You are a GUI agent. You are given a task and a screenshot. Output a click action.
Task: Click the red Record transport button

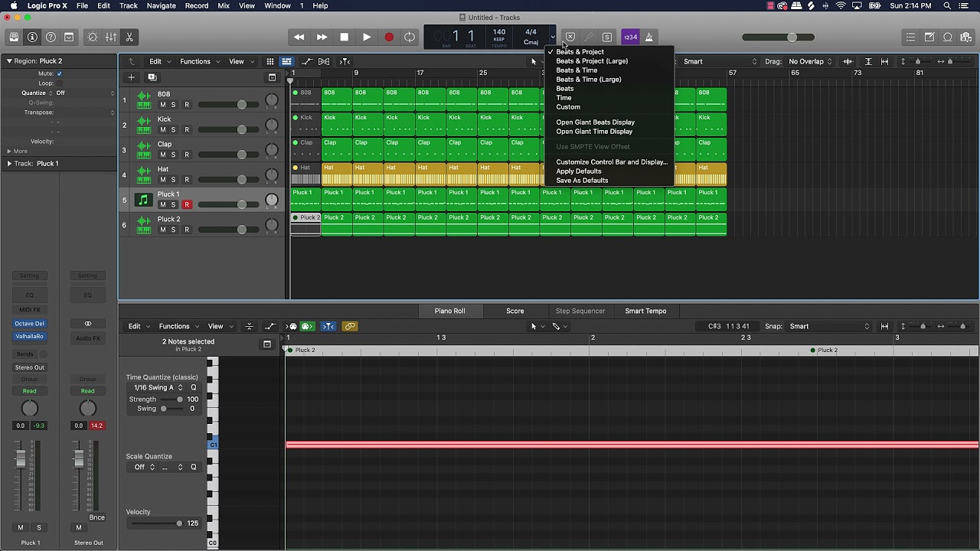coord(389,37)
